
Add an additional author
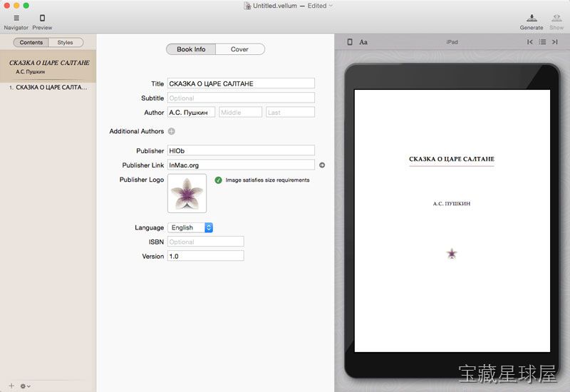pos(172,131)
